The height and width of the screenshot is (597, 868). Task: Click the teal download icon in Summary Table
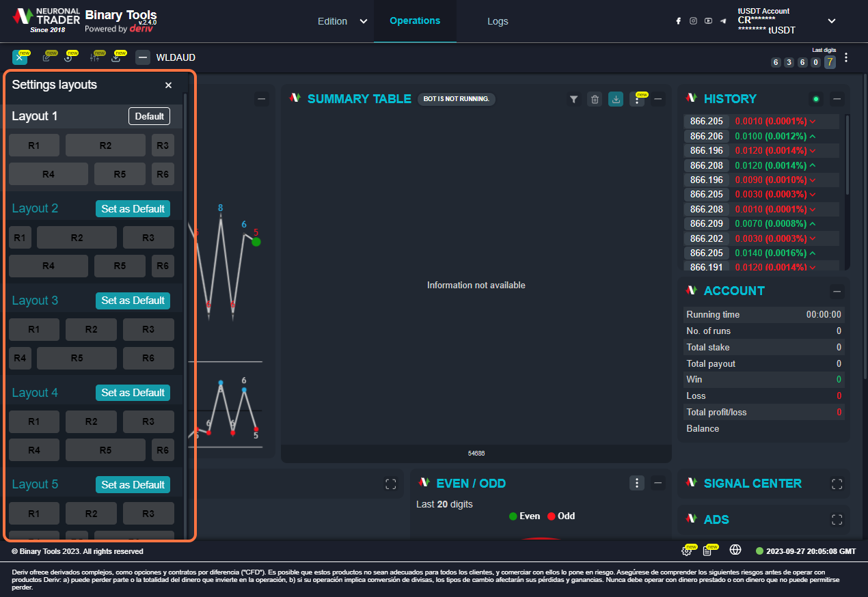click(616, 100)
